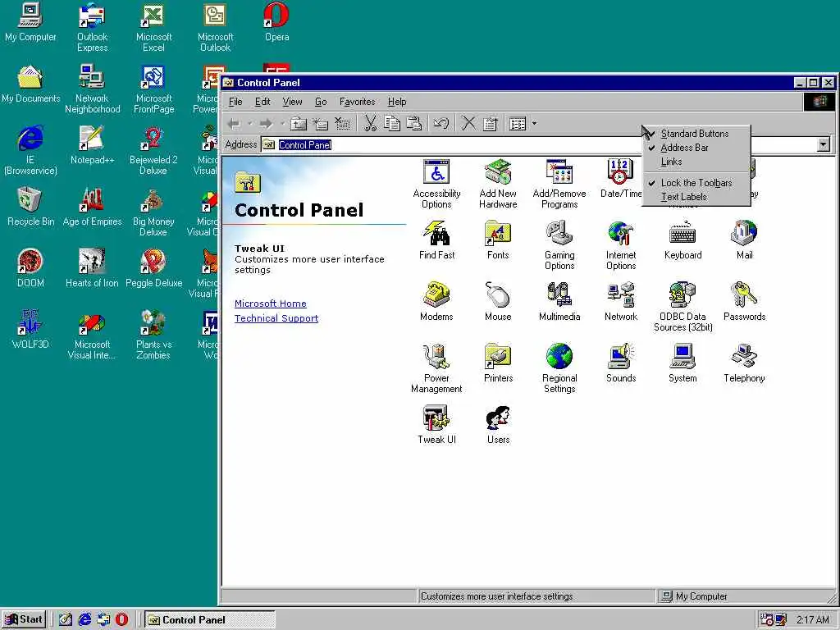Open the Users applet
The height and width of the screenshot is (630, 840).
498,425
